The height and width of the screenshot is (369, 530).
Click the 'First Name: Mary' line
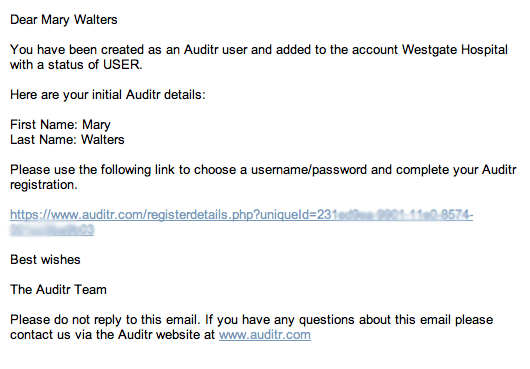click(x=60, y=125)
